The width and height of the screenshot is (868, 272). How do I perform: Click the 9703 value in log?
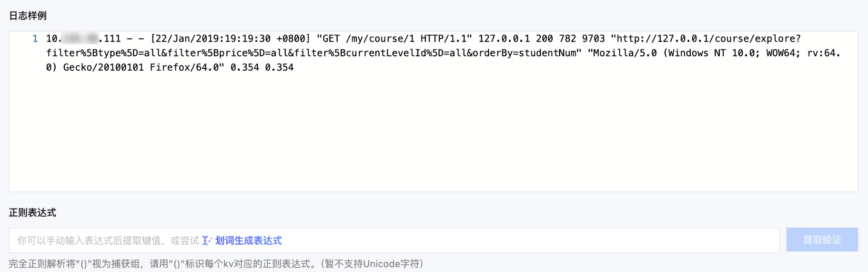(x=593, y=39)
